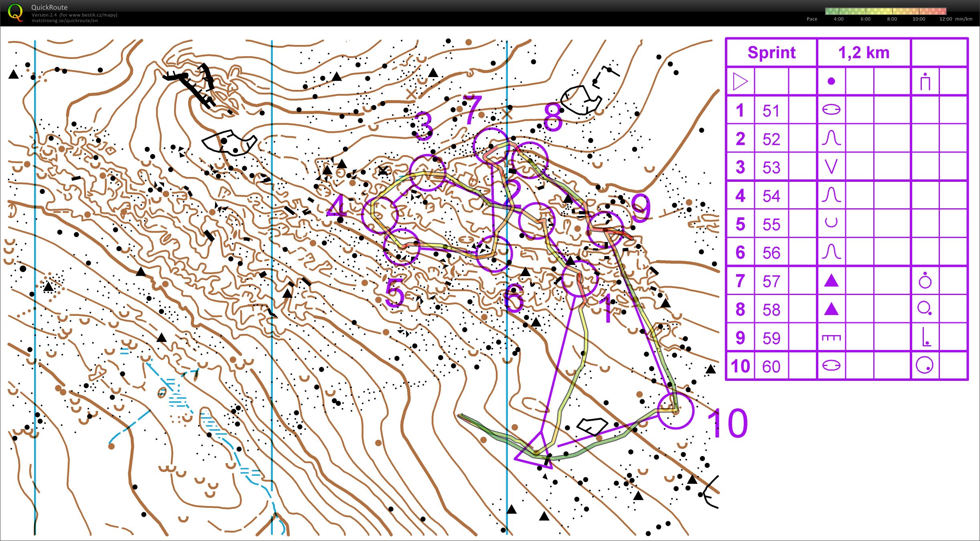Click the 12:00 pace label in legend
980x541 pixels.
click(x=945, y=19)
